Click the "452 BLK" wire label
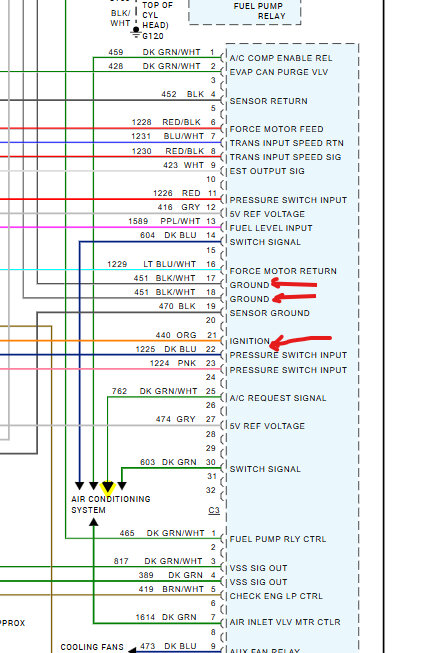The height and width of the screenshot is (653, 441). (x=182, y=94)
